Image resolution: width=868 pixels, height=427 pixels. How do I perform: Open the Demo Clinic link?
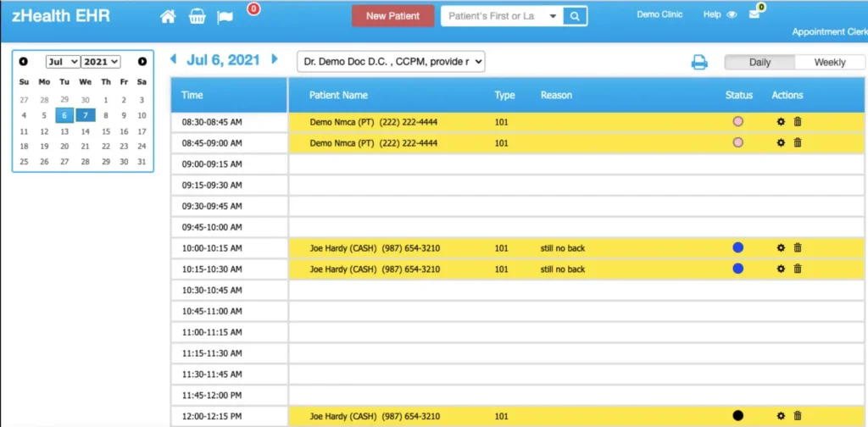[x=659, y=15]
